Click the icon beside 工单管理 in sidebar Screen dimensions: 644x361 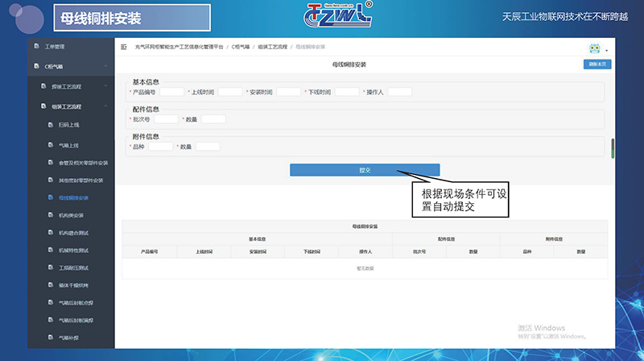coord(36,46)
